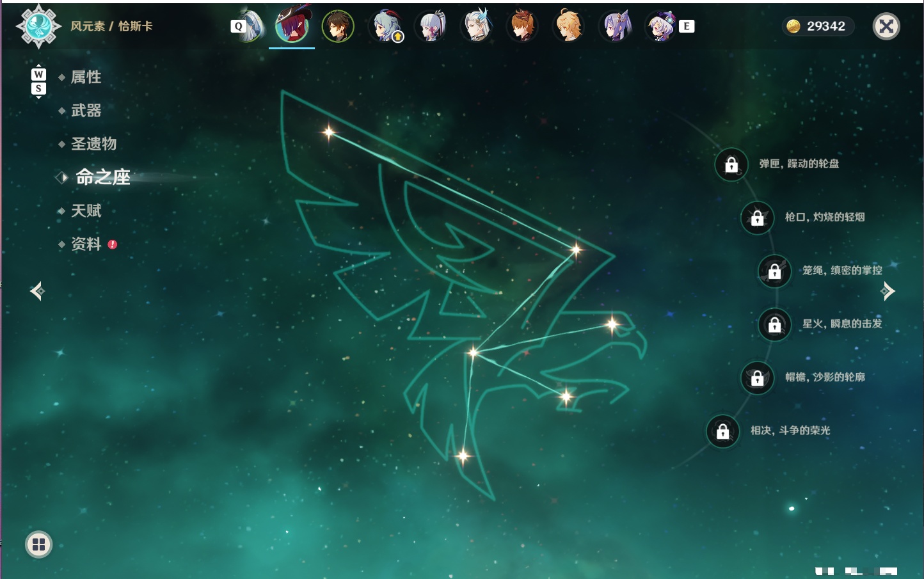Viewport: 924px width, 579px height.
Task: Open the 天赋 talents tab
Action: (86, 210)
